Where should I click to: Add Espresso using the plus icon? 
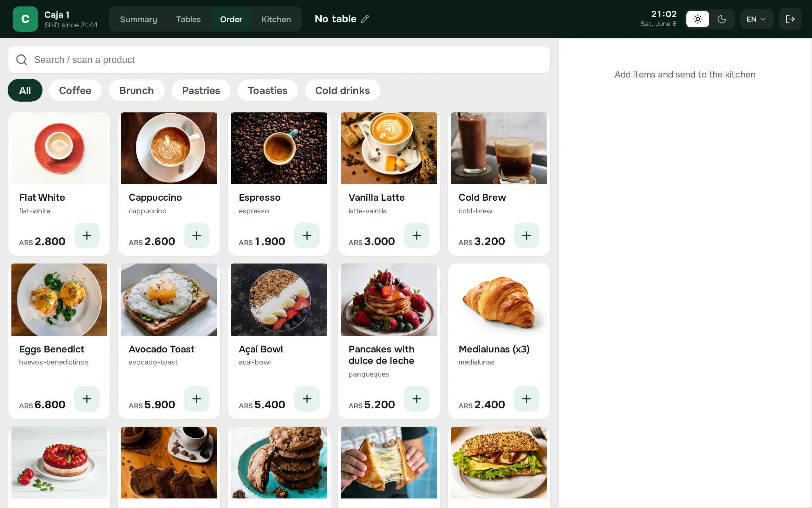coord(307,236)
